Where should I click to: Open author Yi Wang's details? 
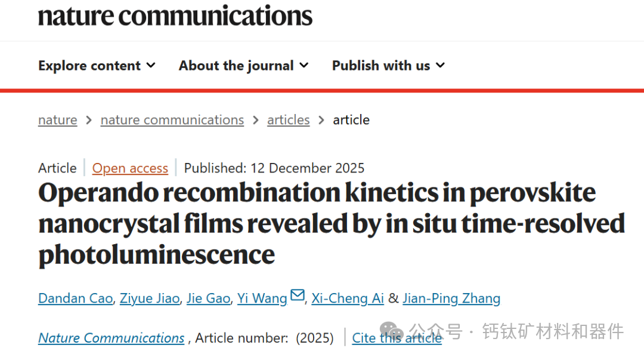(x=262, y=298)
